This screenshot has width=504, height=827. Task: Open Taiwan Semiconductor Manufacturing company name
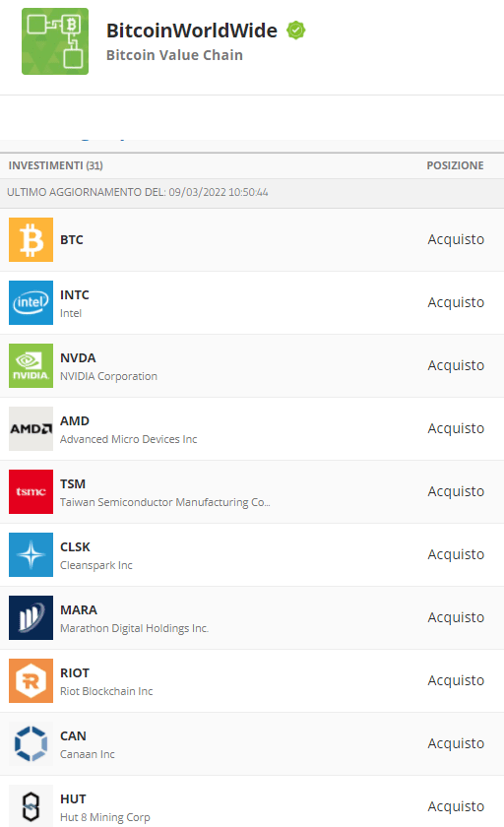pyautogui.click(x=165, y=502)
